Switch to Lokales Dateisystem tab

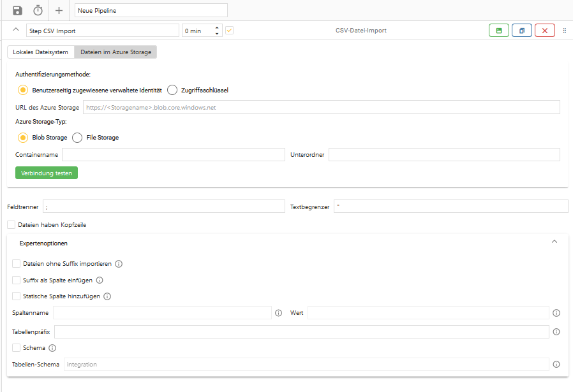coord(40,52)
